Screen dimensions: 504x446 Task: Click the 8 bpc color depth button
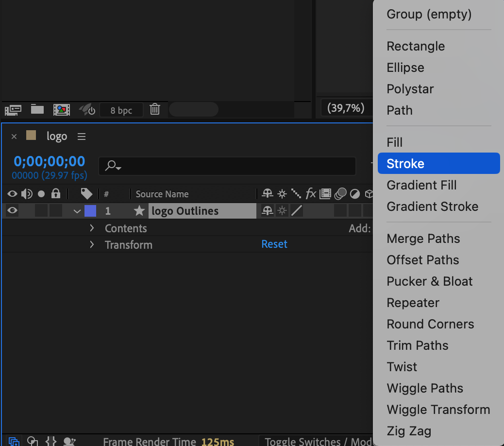tap(121, 110)
